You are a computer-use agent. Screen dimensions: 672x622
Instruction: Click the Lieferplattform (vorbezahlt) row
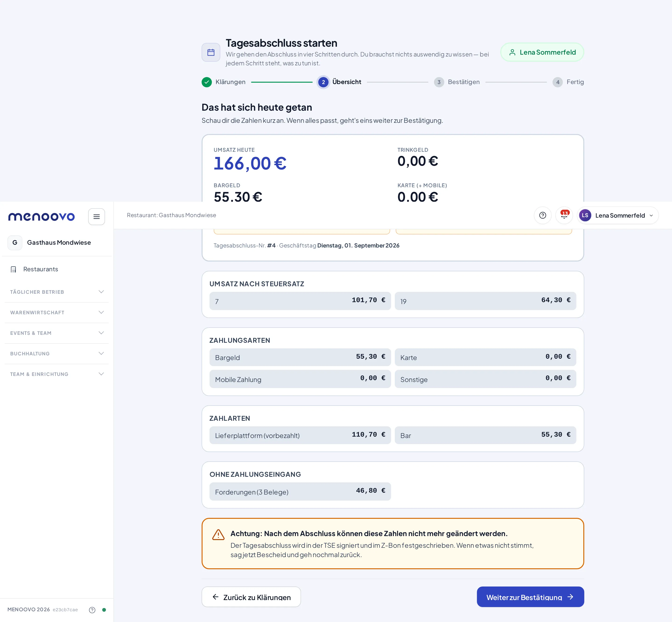click(300, 435)
